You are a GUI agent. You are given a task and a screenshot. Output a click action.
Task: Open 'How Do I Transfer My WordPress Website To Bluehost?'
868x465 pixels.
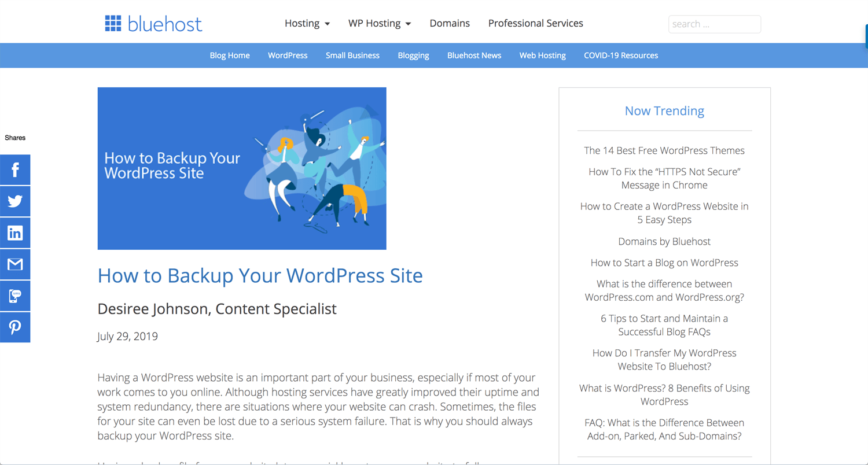(x=664, y=360)
